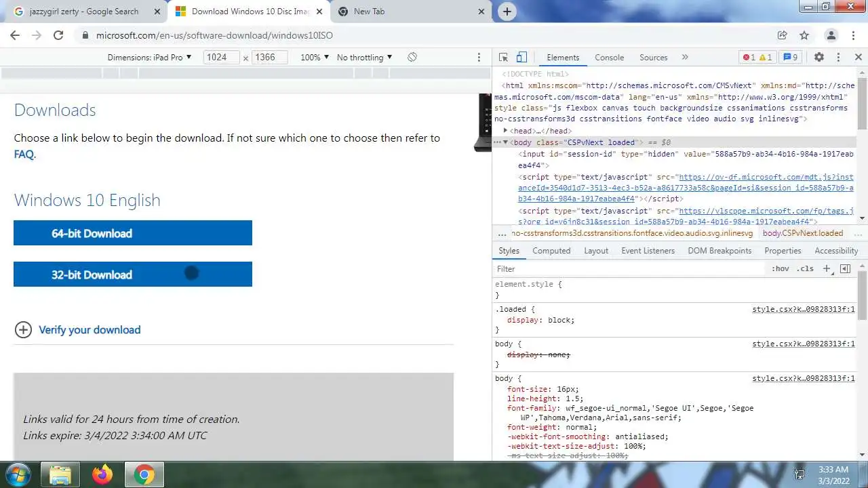Toggle the computed styles sidebar icon
The width and height of the screenshot is (868, 488).
click(x=845, y=269)
